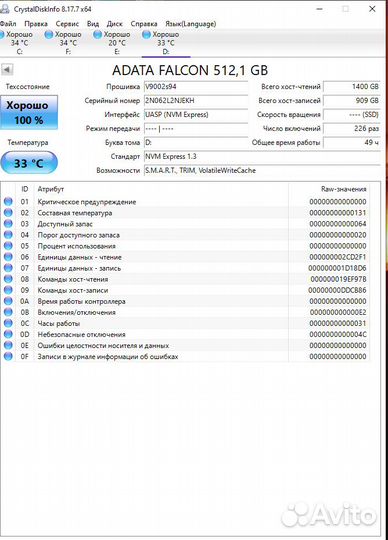Click the Прошивка field V9002s94
Image resolution: width=388 pixels, height=540 pixels.
[x=196, y=87]
